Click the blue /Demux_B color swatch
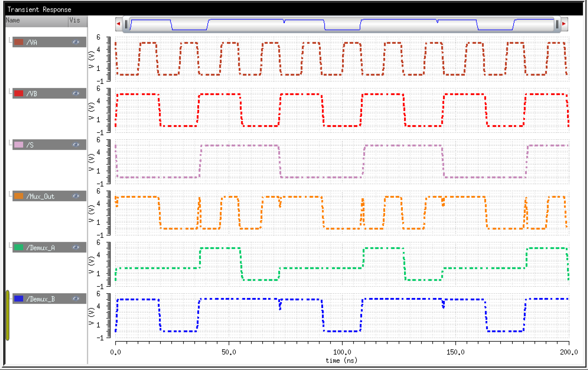 click(x=19, y=299)
